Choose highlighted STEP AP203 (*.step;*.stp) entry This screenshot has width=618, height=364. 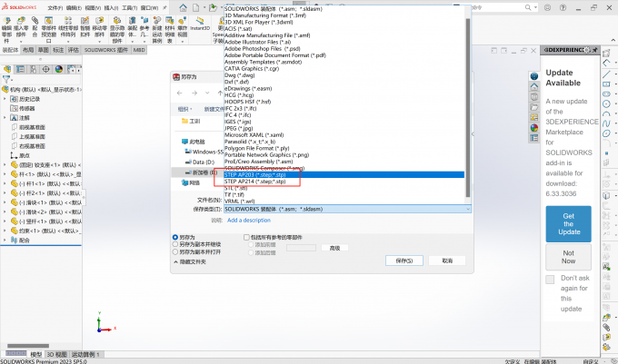pos(344,174)
